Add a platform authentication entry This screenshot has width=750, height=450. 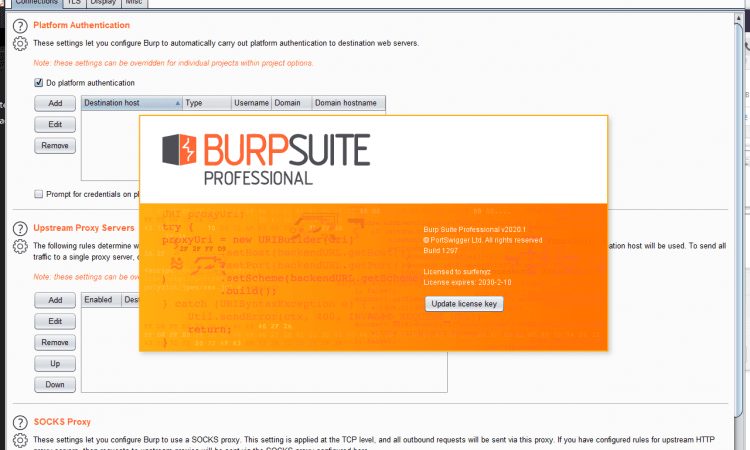[55, 103]
